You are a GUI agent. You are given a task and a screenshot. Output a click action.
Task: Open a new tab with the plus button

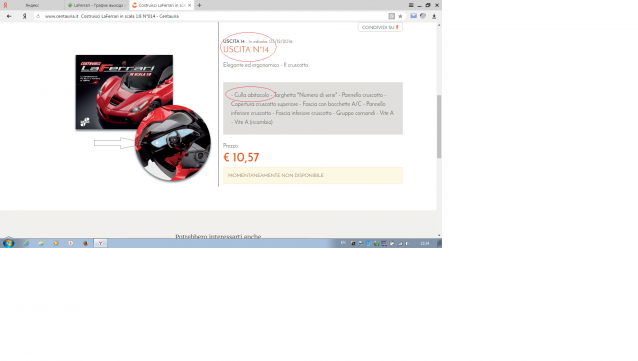coord(199,5)
